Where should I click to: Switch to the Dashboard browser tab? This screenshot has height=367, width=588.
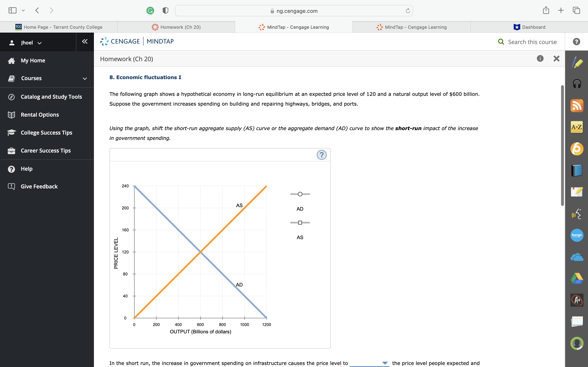pos(533,27)
